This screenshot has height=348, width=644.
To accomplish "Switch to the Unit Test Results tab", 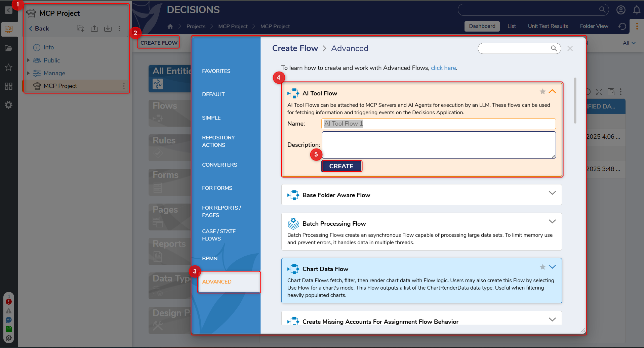I will 548,26.
